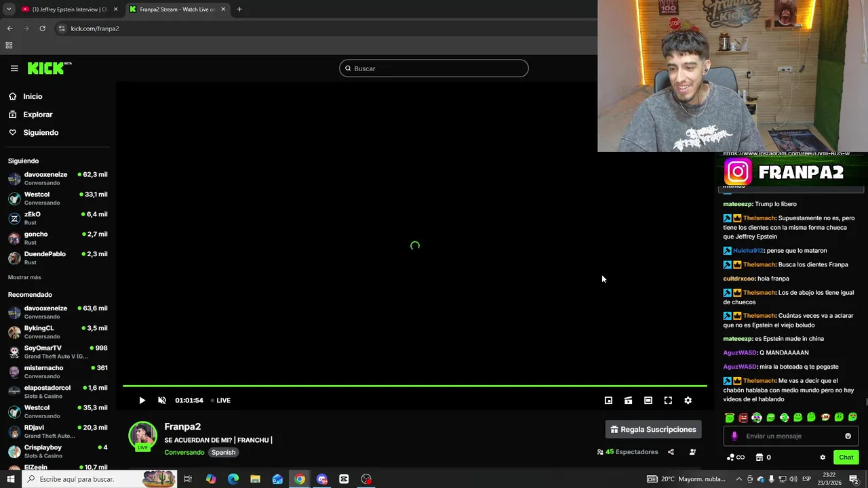Toggle theater mode
The height and width of the screenshot is (488, 868).
[x=648, y=401]
